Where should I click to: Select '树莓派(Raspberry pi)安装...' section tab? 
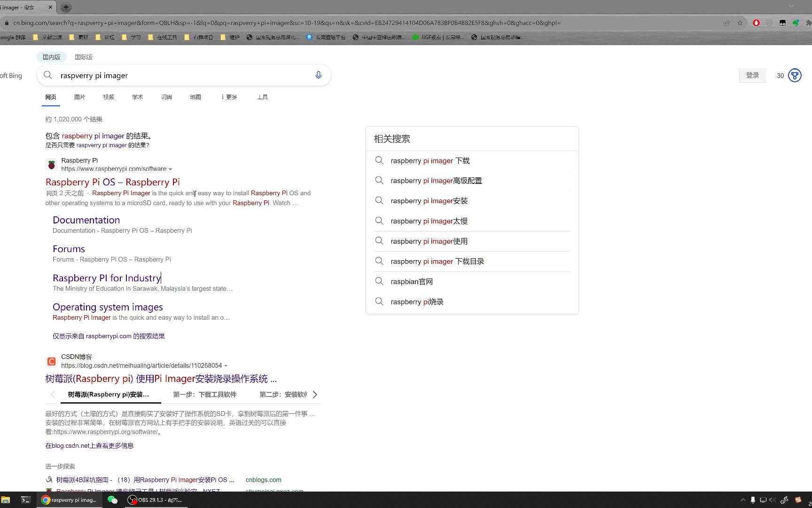109,394
